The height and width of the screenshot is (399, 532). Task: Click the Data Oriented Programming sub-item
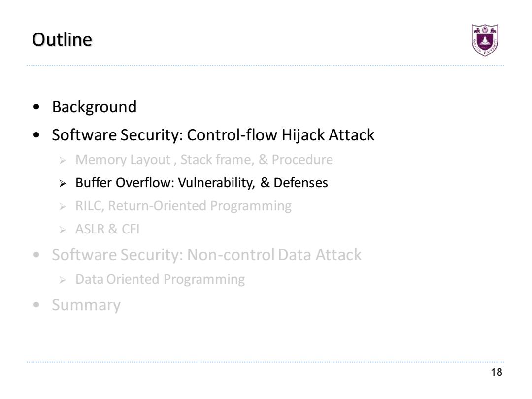160,280
